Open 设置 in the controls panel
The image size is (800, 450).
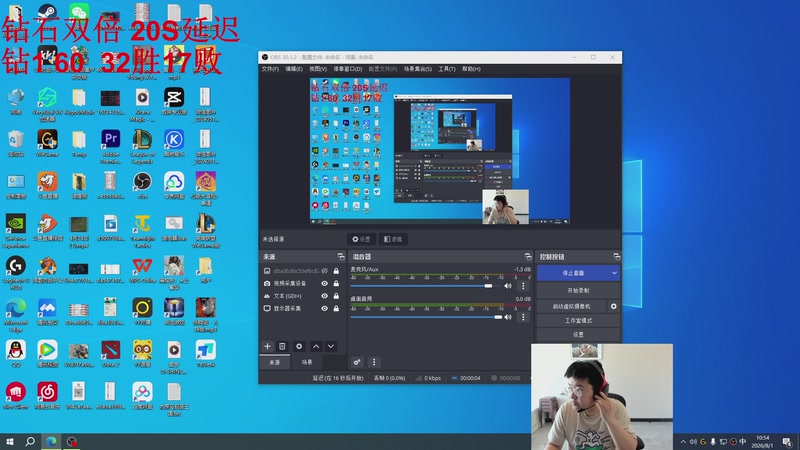click(x=578, y=335)
